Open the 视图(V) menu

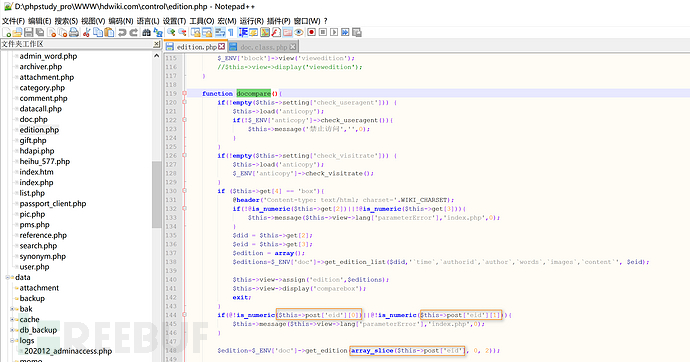pos(93,21)
